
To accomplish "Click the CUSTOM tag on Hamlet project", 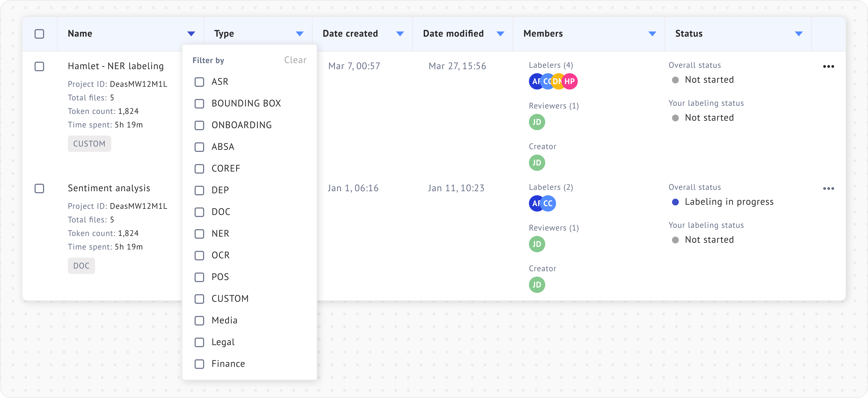I will pos(89,144).
